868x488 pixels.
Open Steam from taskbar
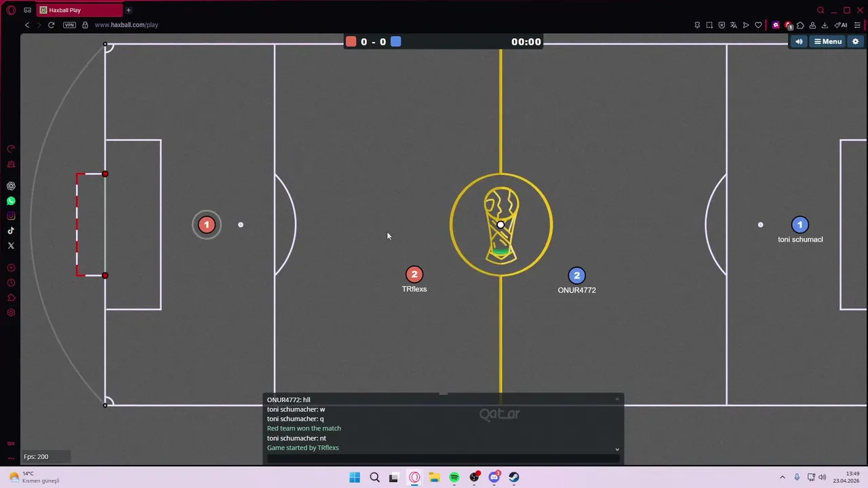coord(514,477)
